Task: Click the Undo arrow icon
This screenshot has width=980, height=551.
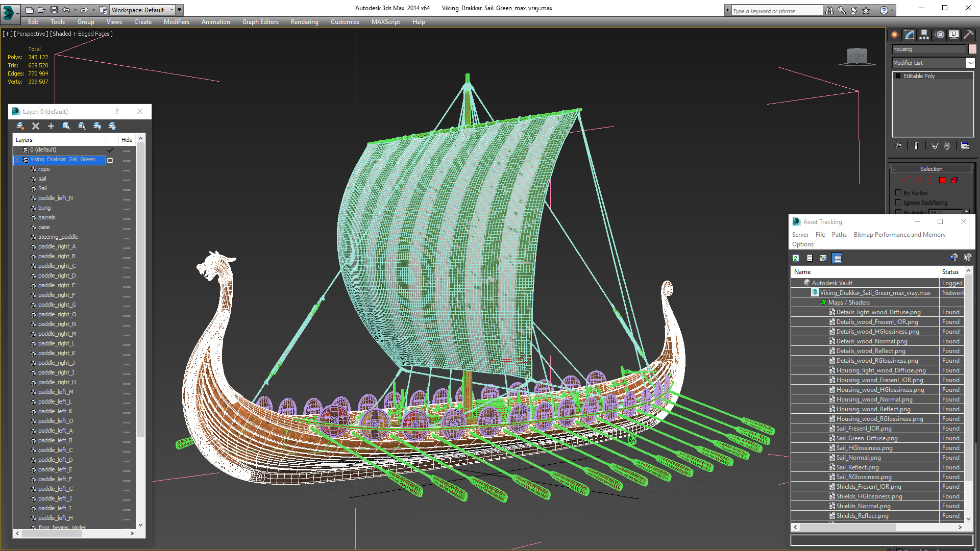Action: tap(66, 10)
